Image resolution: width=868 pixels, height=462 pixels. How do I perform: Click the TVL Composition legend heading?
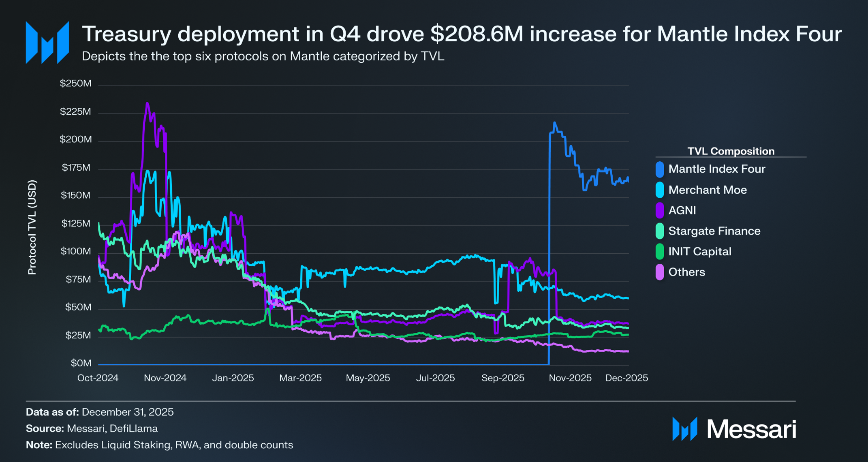click(731, 151)
